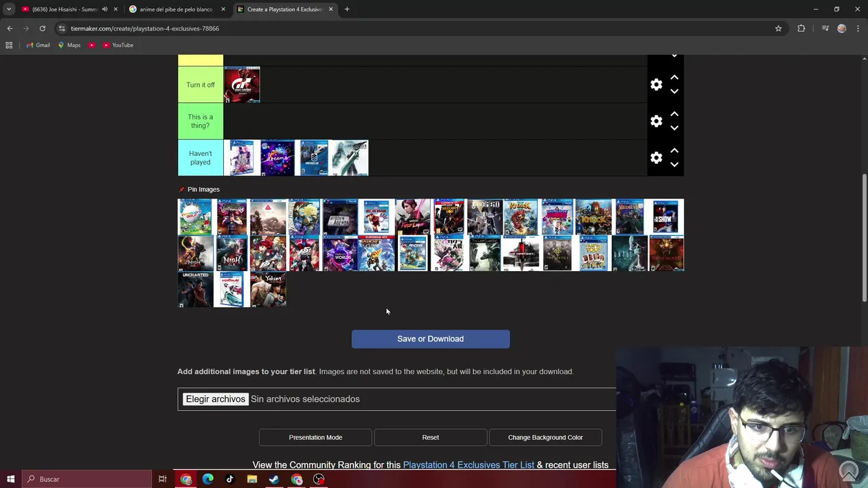Open settings gear for Haven't played tier
The image size is (868, 488).
tap(656, 158)
